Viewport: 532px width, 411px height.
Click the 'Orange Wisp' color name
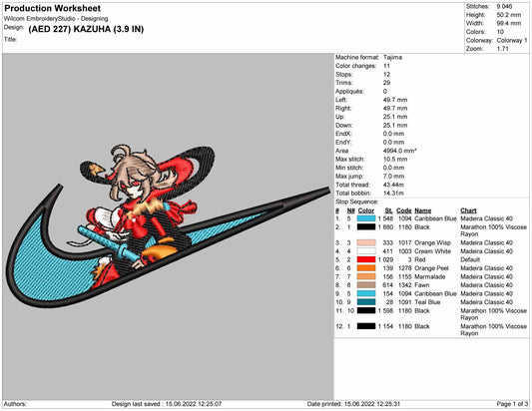[432, 242]
